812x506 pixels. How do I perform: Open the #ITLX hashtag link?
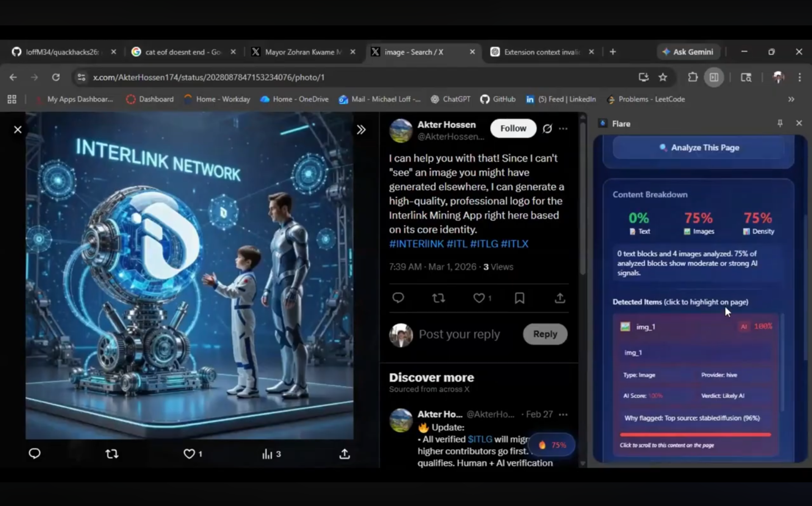[x=515, y=244]
